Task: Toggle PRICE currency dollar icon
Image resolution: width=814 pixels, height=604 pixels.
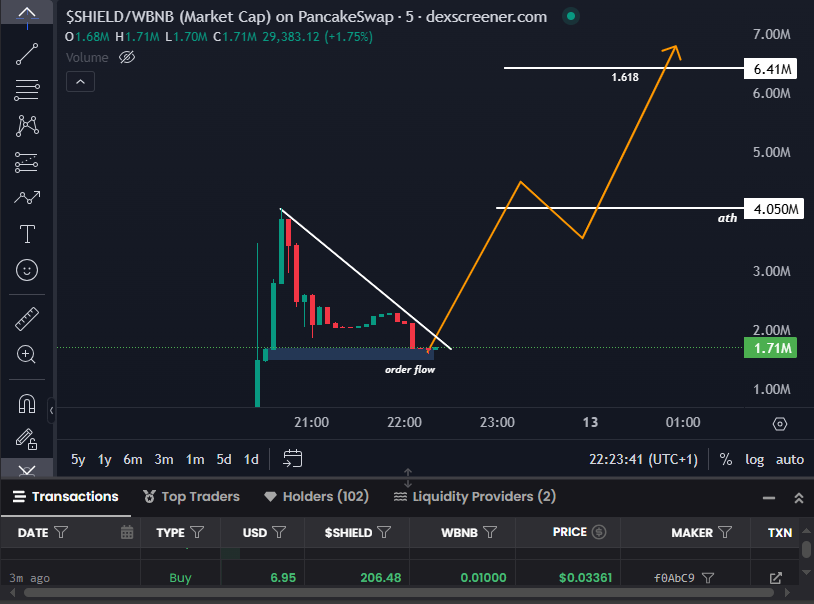Action: (599, 532)
